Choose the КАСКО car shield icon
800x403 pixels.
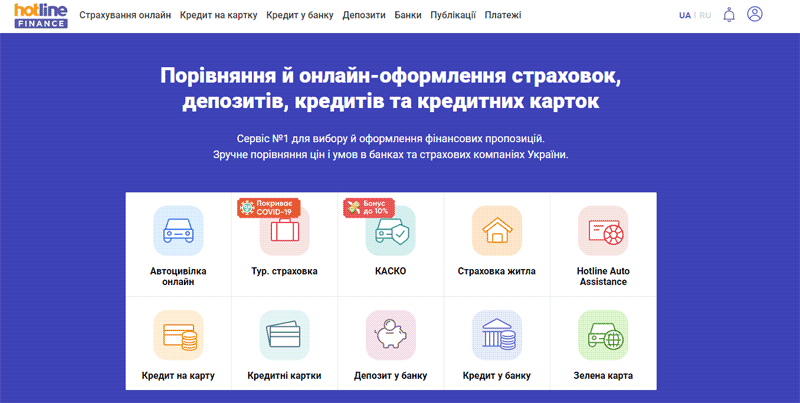pos(391,232)
